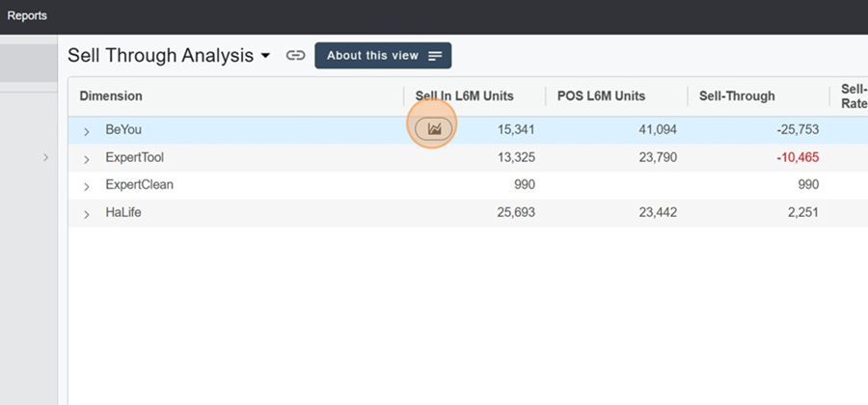Click ExpertClean's 990 Sell In value

click(525, 185)
